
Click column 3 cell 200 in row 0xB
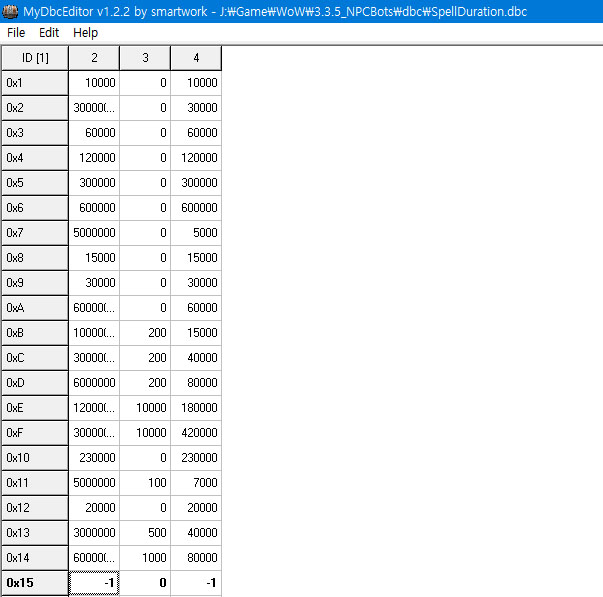pyautogui.click(x=145, y=333)
